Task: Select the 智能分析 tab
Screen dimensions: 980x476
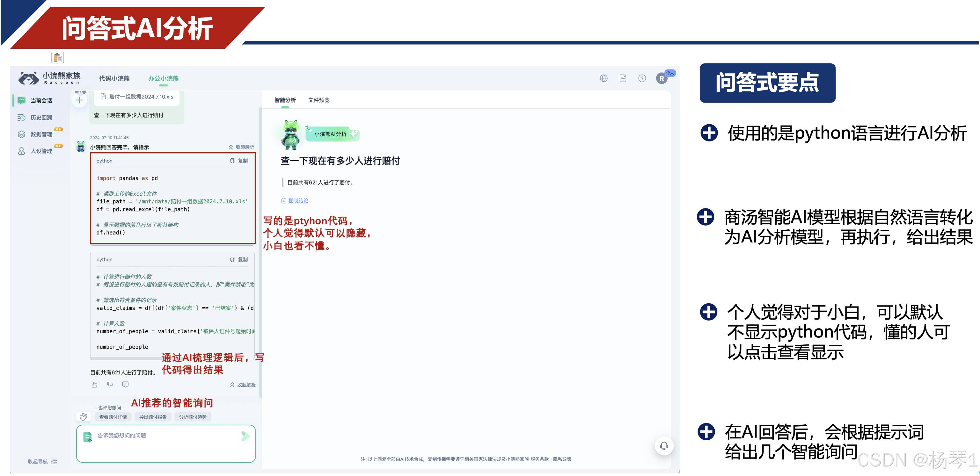Action: pos(285,100)
